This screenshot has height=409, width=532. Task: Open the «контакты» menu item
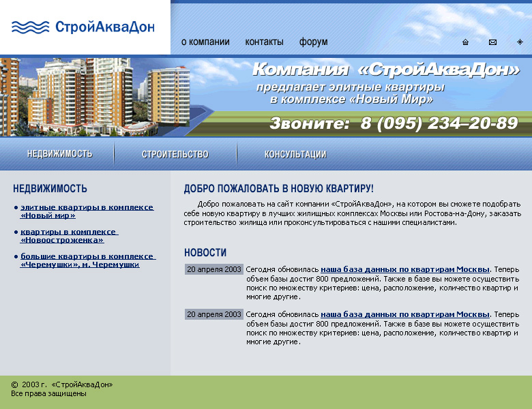tap(265, 42)
